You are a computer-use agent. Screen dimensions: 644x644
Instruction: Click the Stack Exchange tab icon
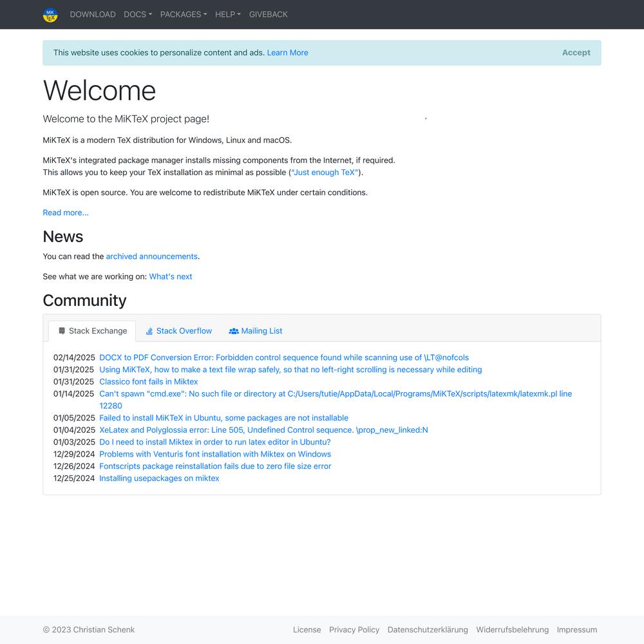(62, 330)
